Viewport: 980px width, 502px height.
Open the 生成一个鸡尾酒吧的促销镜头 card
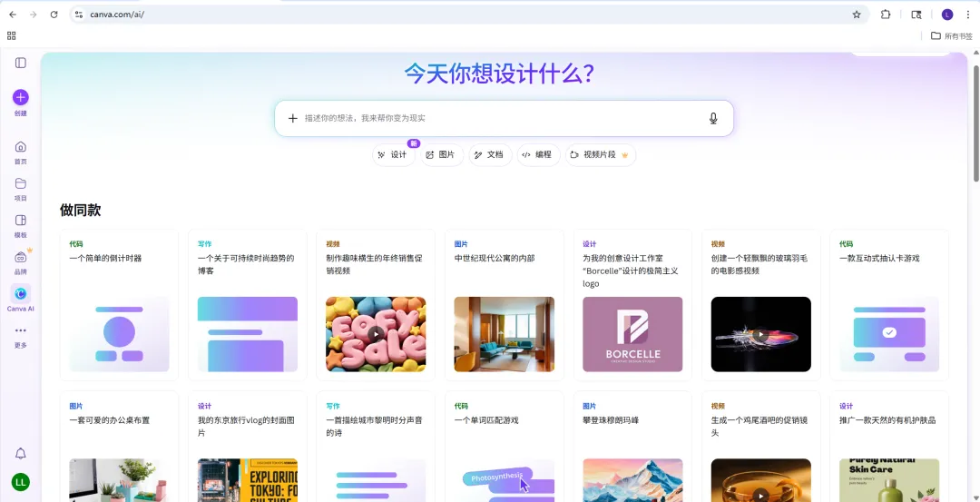click(x=760, y=447)
